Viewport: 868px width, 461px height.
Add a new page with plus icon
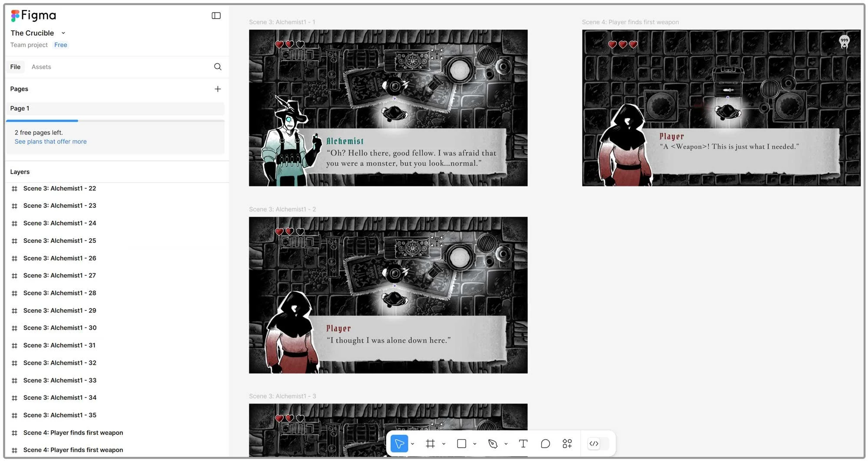pyautogui.click(x=218, y=89)
